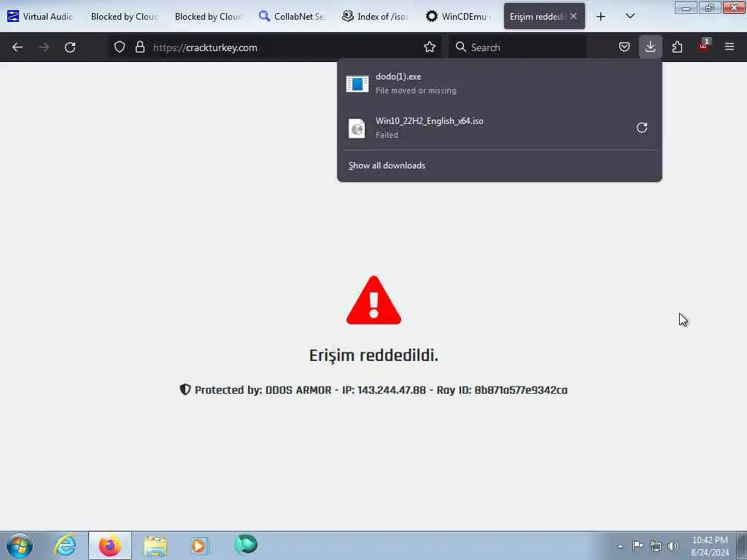747x560 pixels.
Task: Switch to the Virtual Audio tab
Action: coord(41,16)
